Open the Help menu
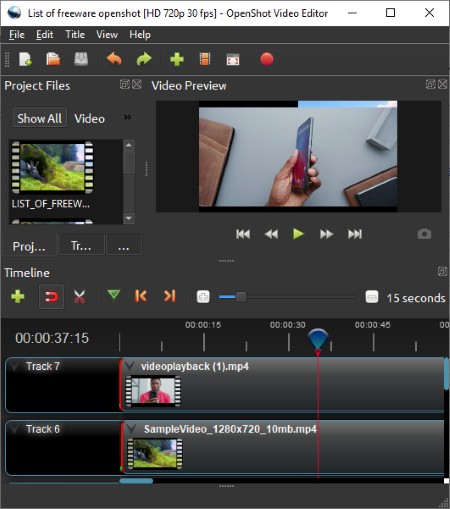This screenshot has width=450, height=509. click(x=140, y=35)
